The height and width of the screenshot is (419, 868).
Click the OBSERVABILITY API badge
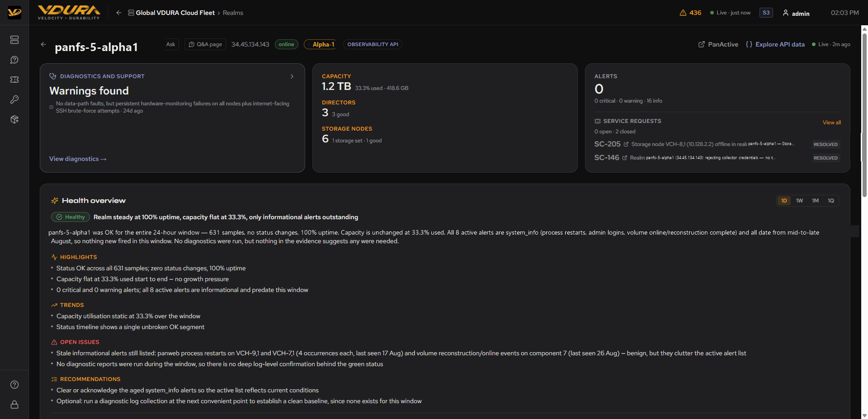pos(373,44)
